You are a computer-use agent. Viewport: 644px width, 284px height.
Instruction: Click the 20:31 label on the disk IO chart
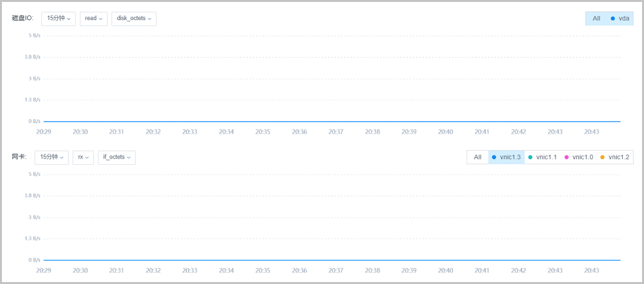pos(117,131)
